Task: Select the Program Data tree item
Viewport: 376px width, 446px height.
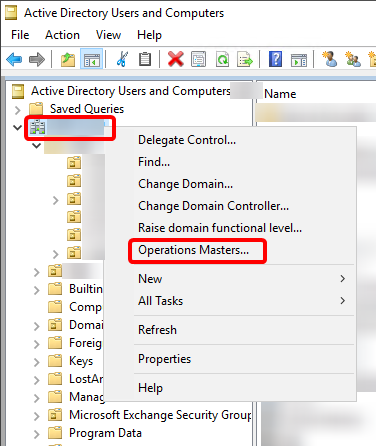Action: coord(105,433)
